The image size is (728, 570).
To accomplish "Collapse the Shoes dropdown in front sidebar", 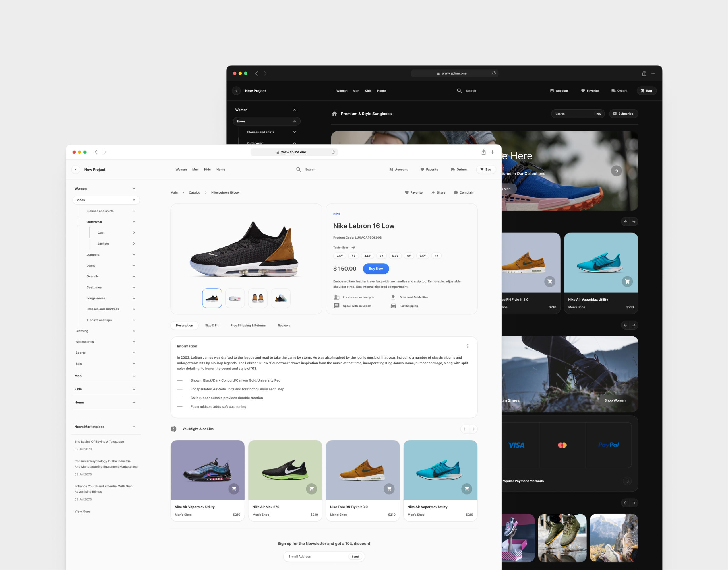I will pyautogui.click(x=134, y=200).
